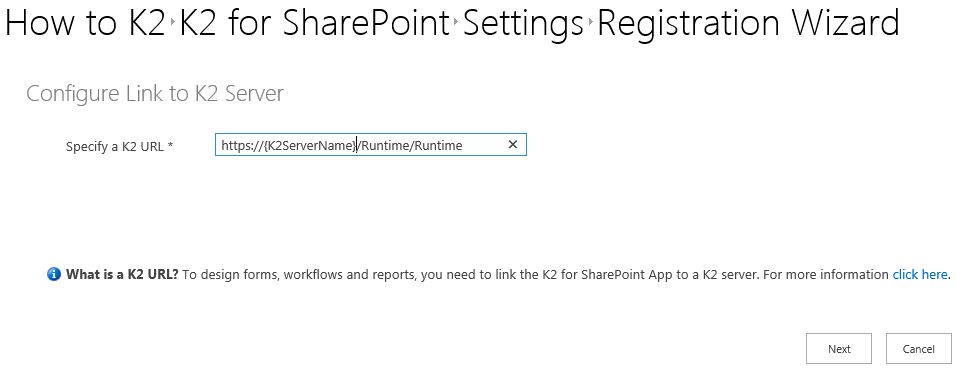Click the blue information icon
Screen dimensions: 956x372
54,274
